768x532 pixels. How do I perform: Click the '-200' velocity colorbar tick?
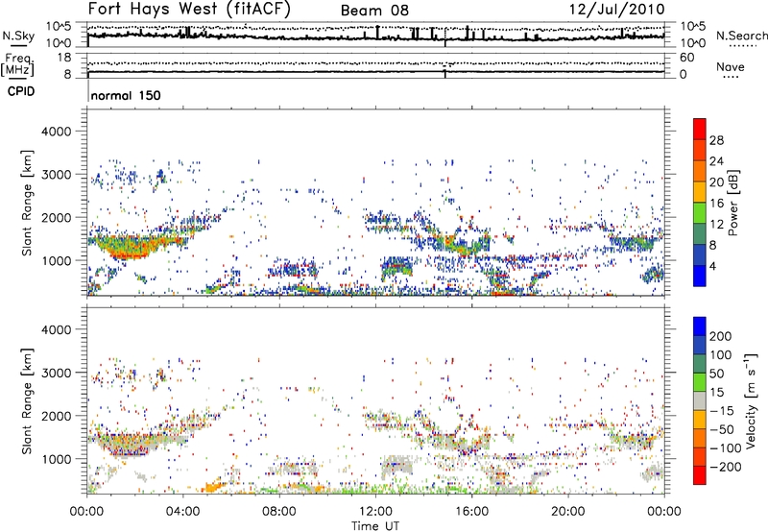click(726, 467)
